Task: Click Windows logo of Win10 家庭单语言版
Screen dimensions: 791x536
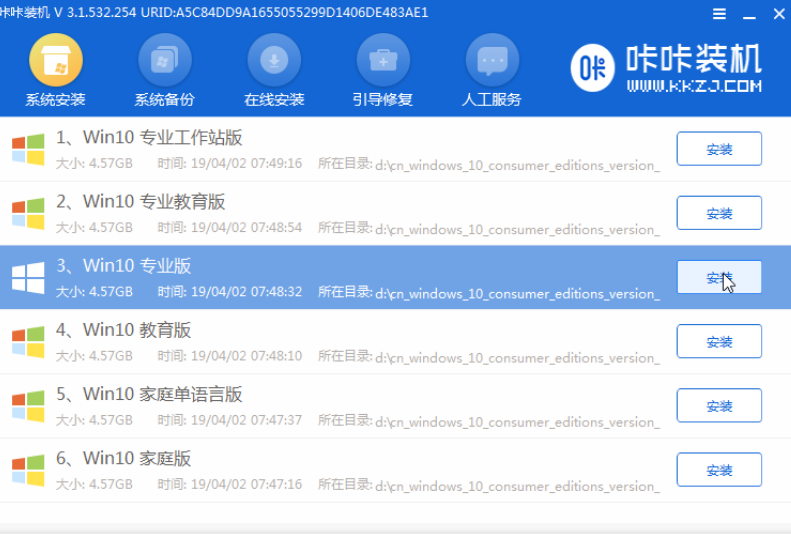Action: point(28,406)
